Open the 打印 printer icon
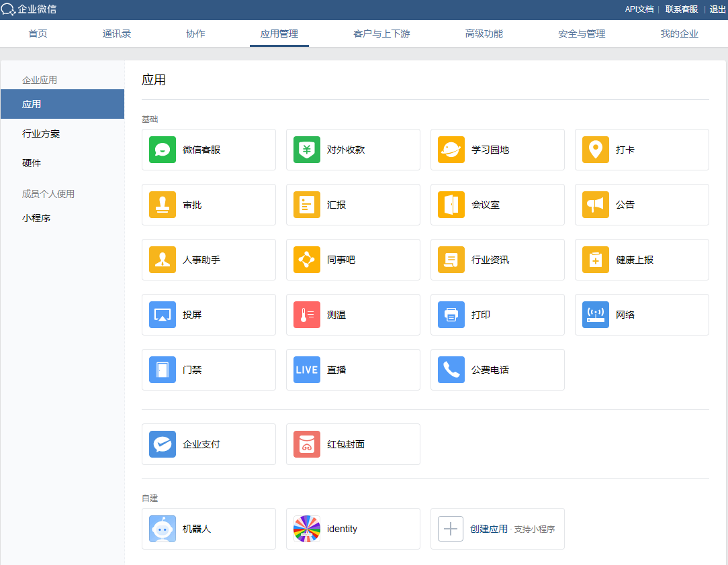This screenshot has height=565, width=728. coord(451,315)
